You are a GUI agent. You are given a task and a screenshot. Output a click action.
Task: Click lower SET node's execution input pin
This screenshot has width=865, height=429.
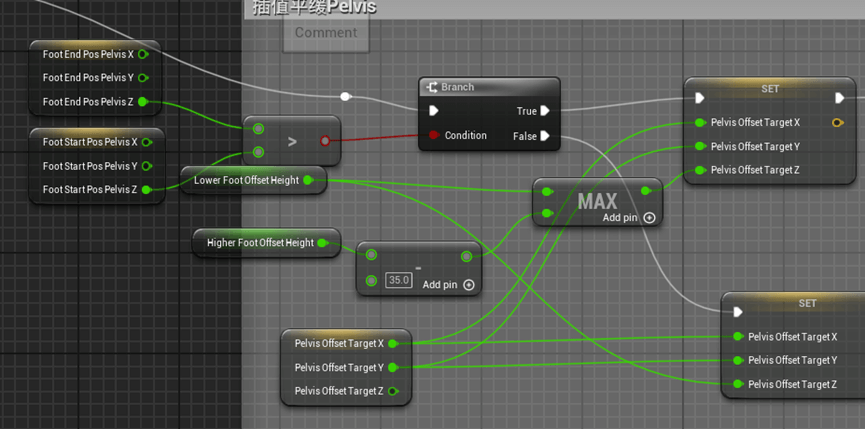(737, 311)
